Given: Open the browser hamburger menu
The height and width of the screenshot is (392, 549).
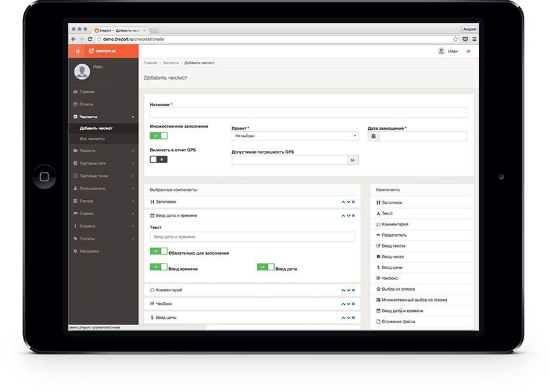Looking at the screenshot, I should tap(474, 39).
